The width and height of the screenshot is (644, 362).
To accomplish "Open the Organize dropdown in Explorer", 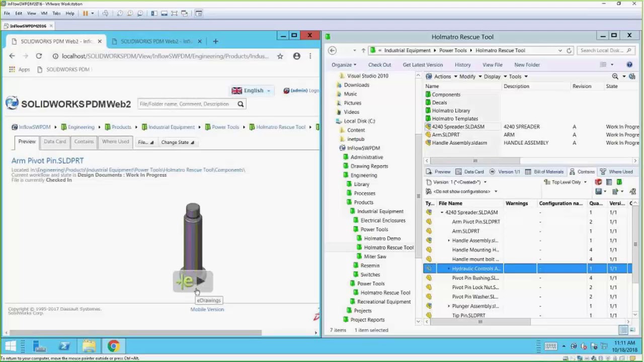I will (x=344, y=65).
